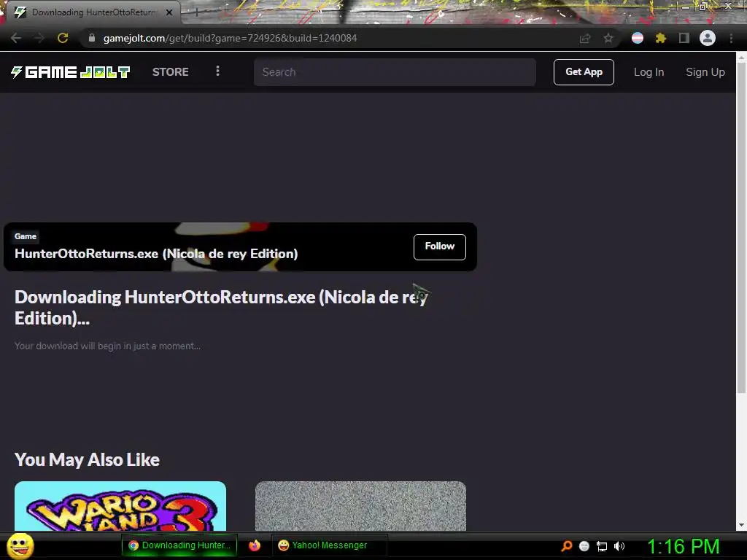The height and width of the screenshot is (560, 747).
Task: Reload the Game Jolt page
Action: (x=63, y=38)
